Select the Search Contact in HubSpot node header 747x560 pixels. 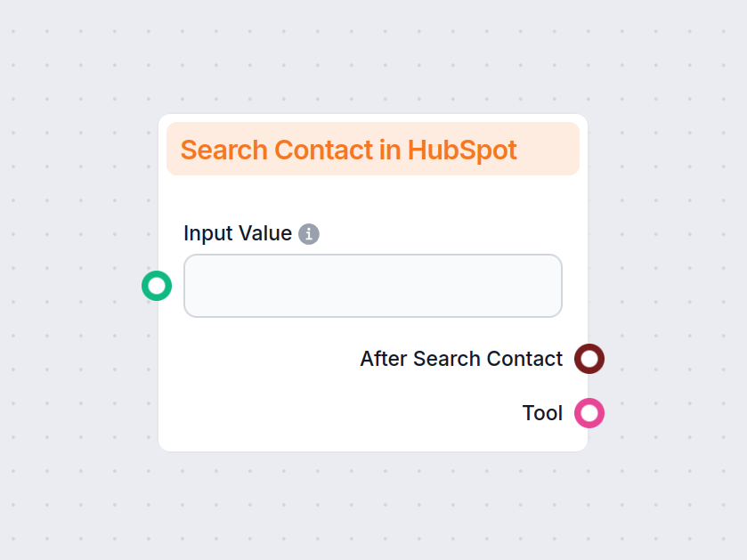tap(373, 149)
